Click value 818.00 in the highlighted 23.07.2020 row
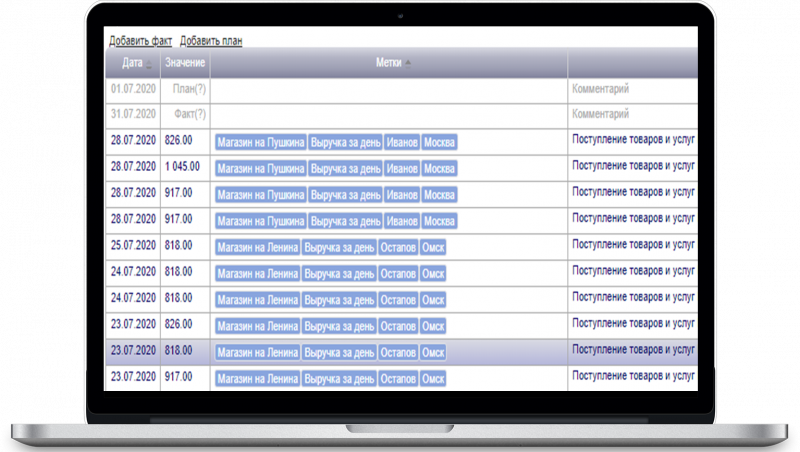The height and width of the screenshot is (452, 800). [x=179, y=350]
